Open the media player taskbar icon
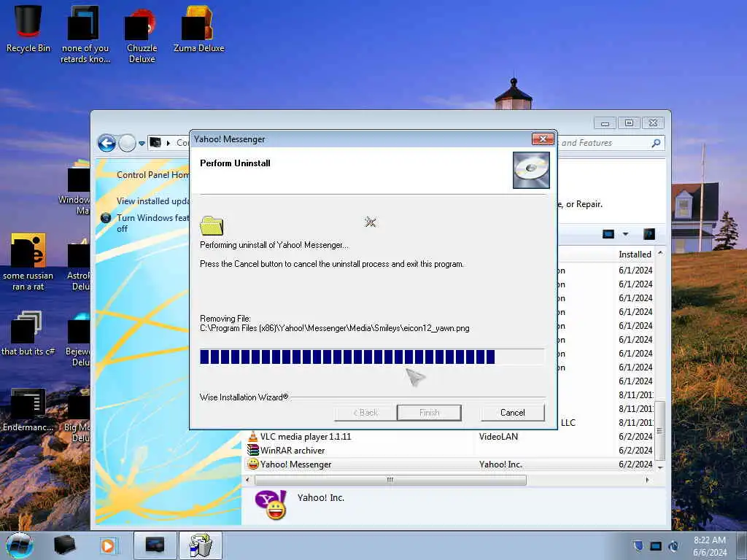Screen dimensions: 747x560 (x=108, y=545)
